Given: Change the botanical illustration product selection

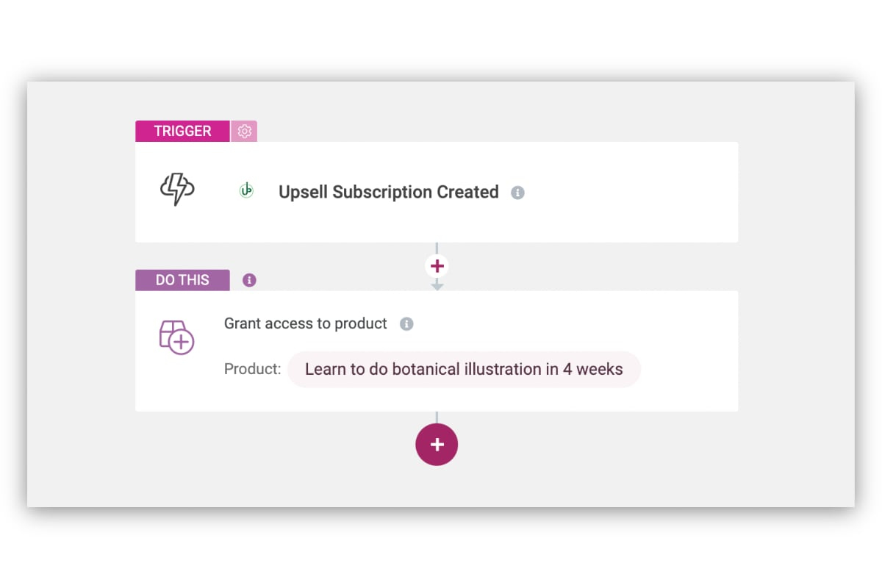Looking at the screenshot, I should click(x=464, y=369).
